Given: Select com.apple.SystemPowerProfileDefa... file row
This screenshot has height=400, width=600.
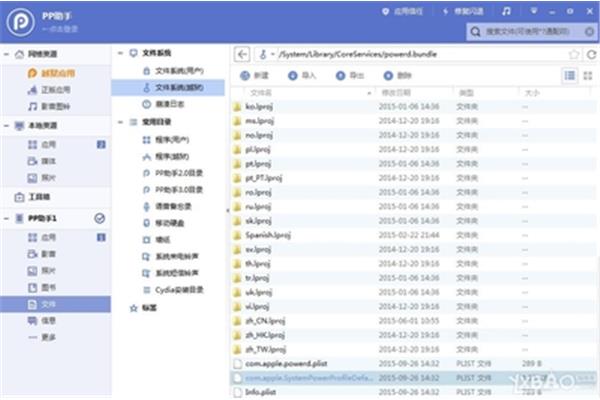Looking at the screenshot, I should [x=413, y=378].
